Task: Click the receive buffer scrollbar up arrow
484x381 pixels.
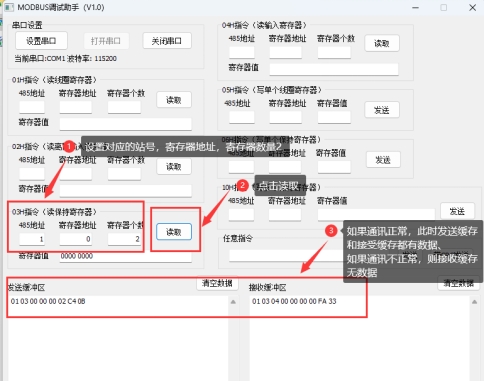Action: click(475, 302)
